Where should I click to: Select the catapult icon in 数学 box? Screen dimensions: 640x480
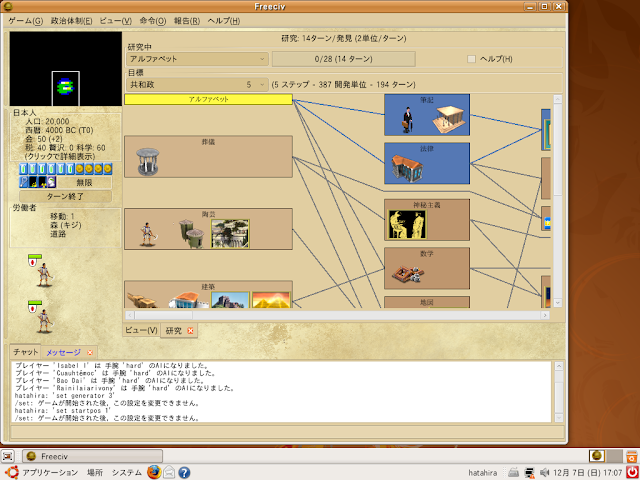click(407, 273)
